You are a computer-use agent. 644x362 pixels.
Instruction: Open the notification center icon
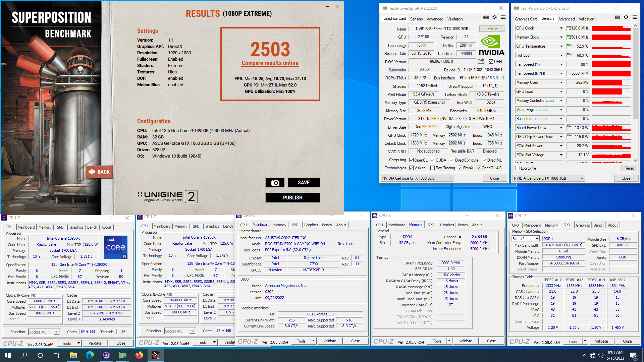[x=634, y=355]
